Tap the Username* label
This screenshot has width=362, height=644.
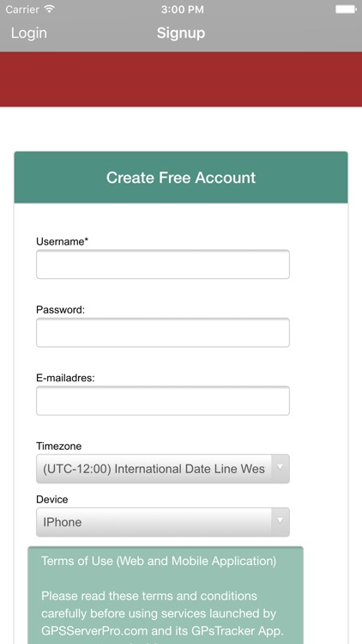[63, 241]
